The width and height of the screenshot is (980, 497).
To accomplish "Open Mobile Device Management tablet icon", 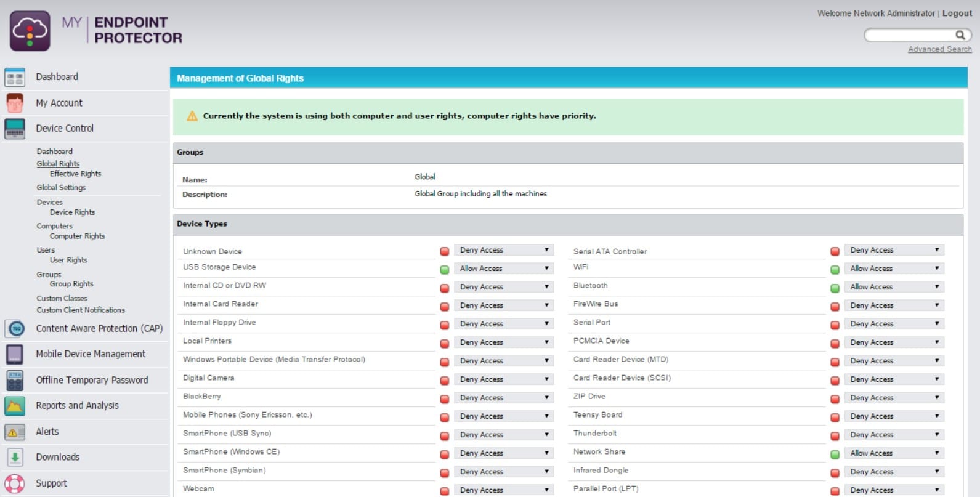I will pos(15,354).
